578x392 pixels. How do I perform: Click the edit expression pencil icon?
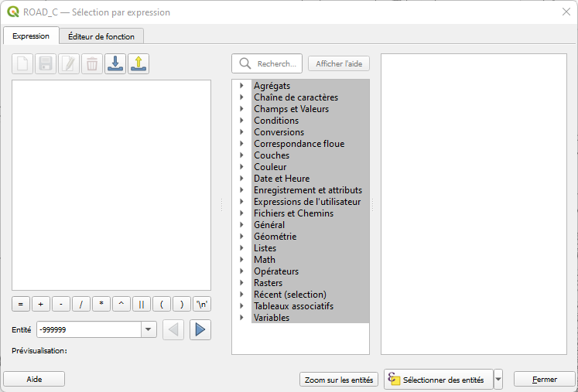(x=69, y=63)
